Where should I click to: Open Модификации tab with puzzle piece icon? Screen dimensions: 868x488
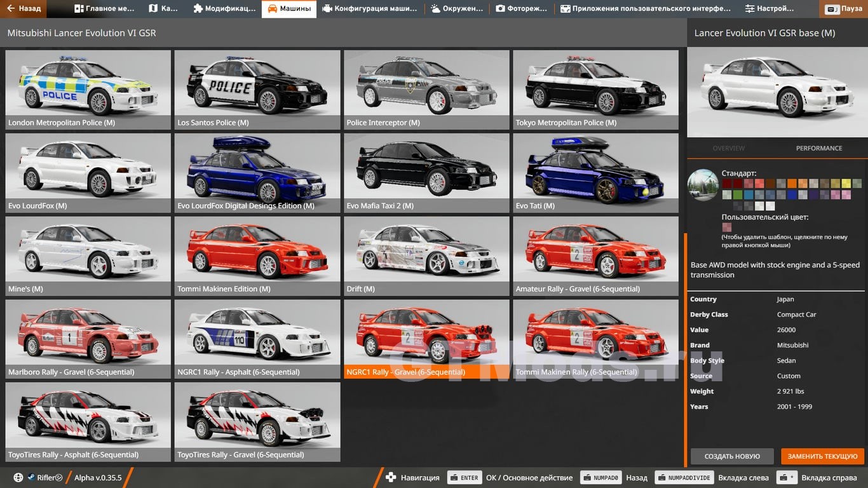click(x=224, y=9)
